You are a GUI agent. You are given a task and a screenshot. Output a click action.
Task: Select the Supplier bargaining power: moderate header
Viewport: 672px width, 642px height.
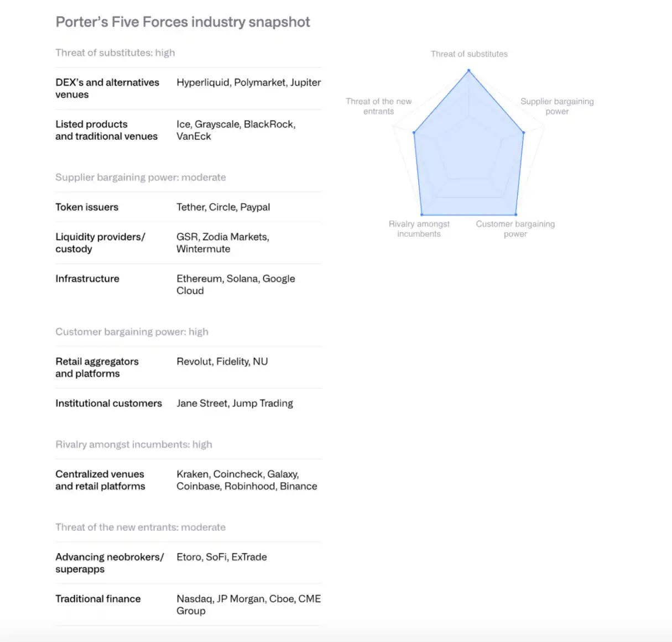click(x=140, y=178)
